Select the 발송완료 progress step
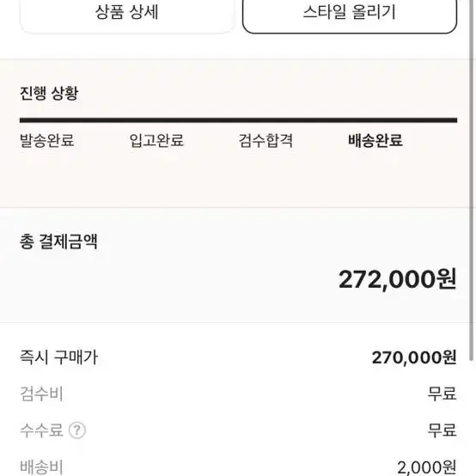476x476 pixels. pos(47,140)
